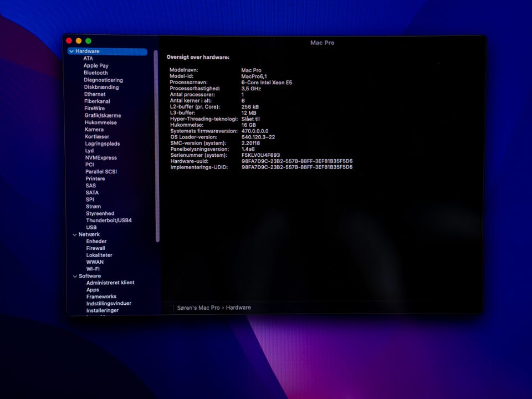
Task: Collapse the Software section chevron
Action: click(75, 276)
